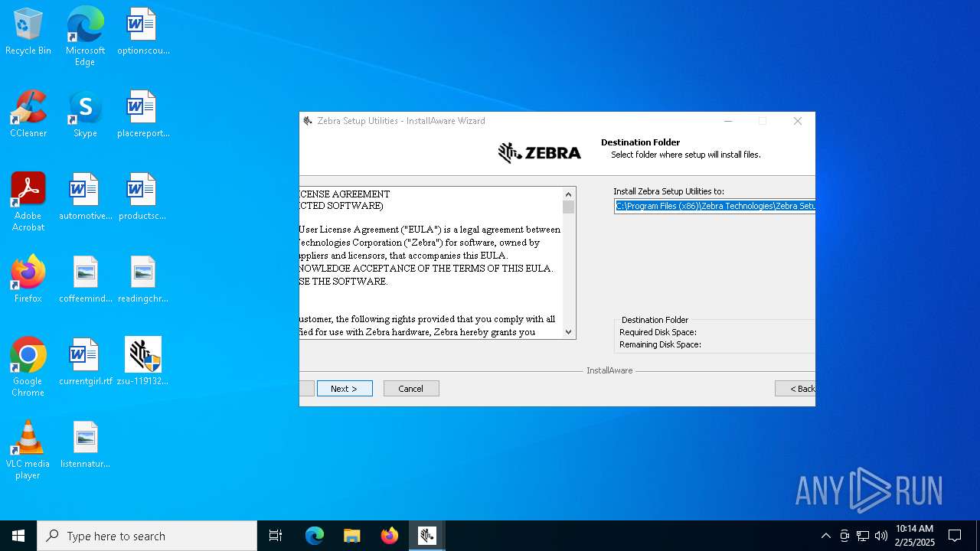This screenshot has width=980, height=551.
Task: Open File Explorer from taskbar
Action: point(352,536)
